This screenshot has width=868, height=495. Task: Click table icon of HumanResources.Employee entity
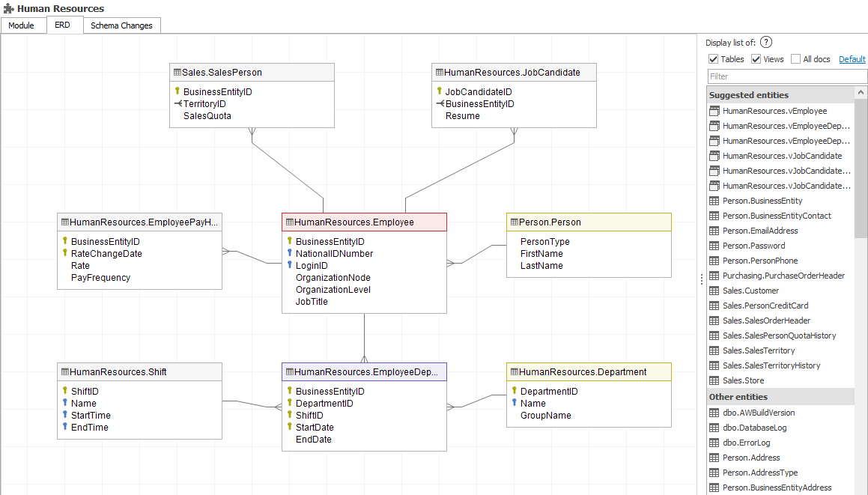point(288,222)
